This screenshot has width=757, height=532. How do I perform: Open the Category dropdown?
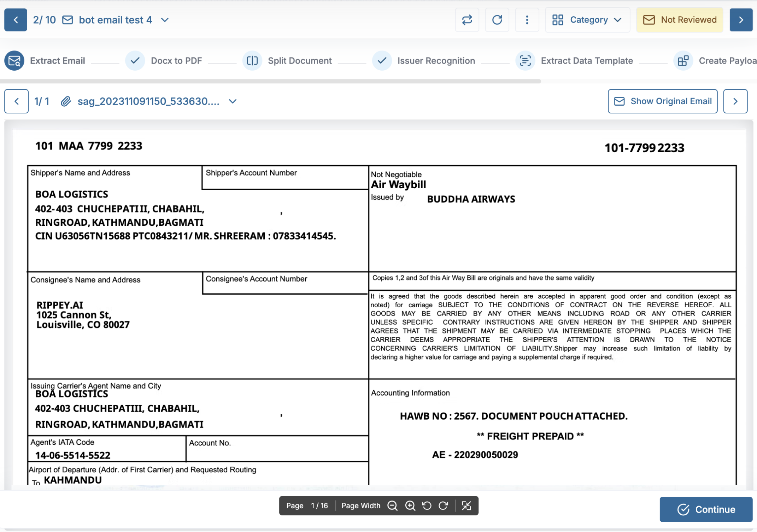pos(587,20)
